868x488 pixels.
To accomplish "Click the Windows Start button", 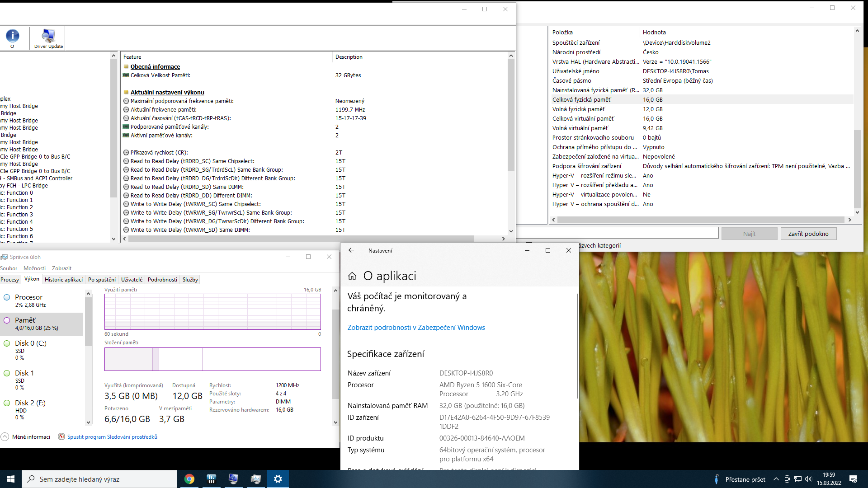I will coord(11,479).
